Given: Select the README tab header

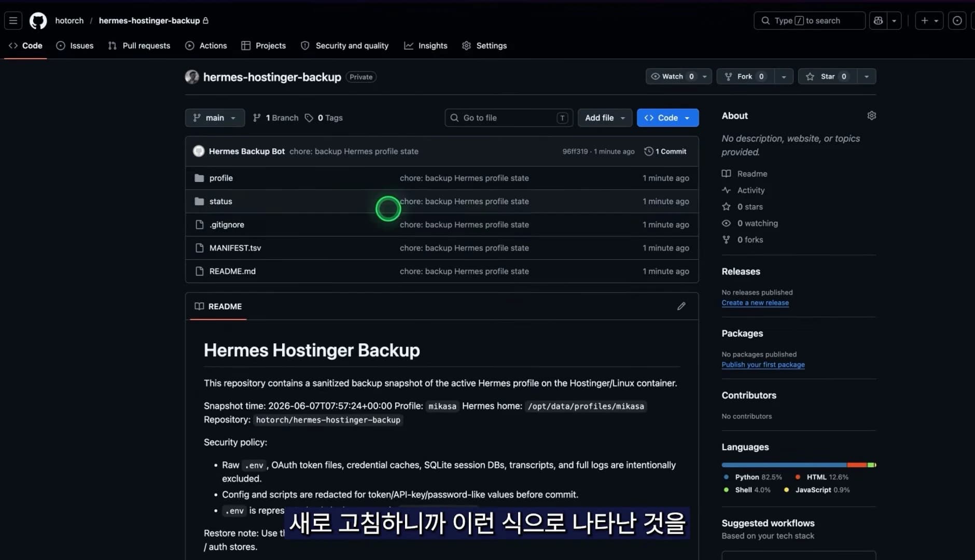Looking at the screenshot, I should tap(218, 306).
